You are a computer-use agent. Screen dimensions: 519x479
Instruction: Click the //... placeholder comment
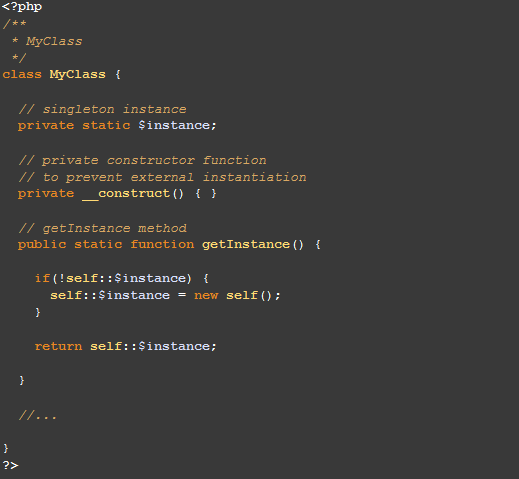tap(38, 415)
